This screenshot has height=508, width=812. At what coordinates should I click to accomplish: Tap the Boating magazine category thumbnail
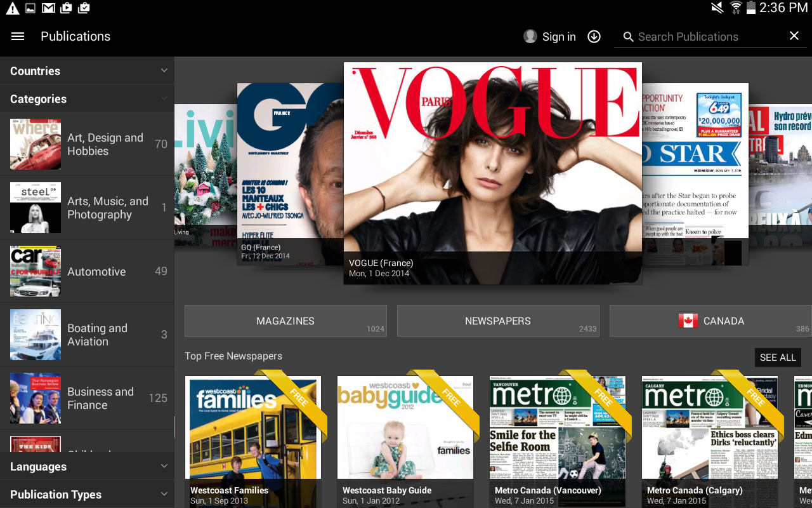36,335
